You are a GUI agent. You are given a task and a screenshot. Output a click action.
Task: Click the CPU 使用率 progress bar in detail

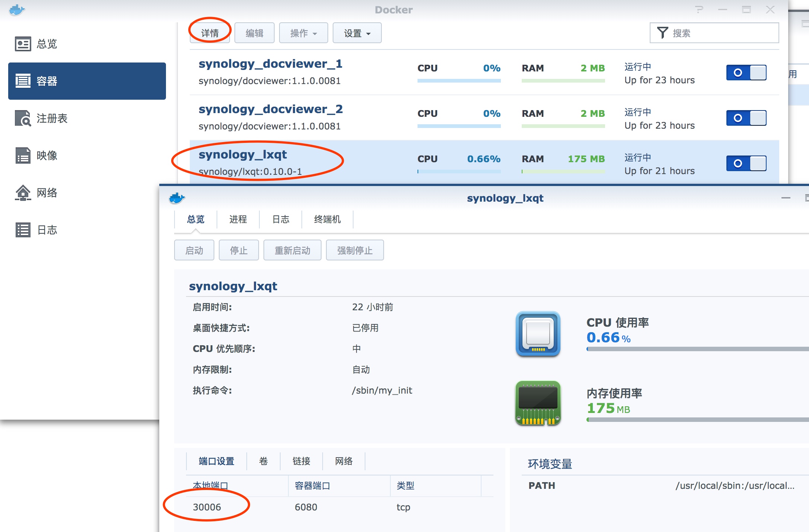pos(698,349)
